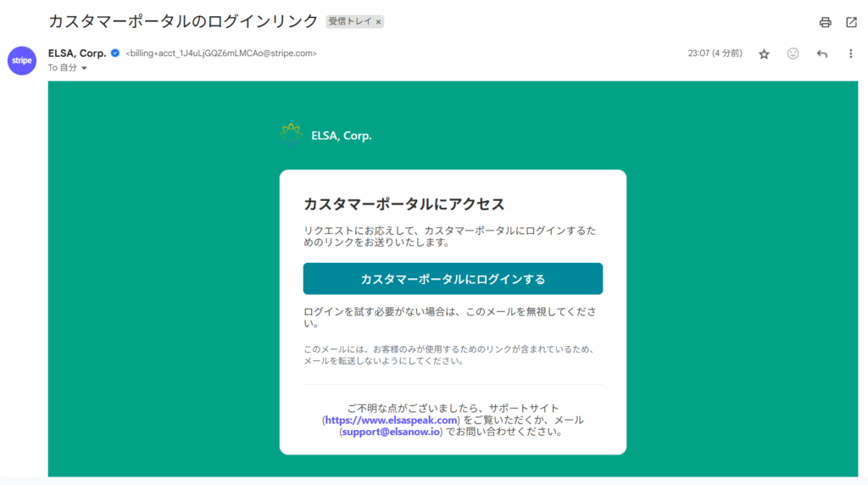Remove the 受信トレイ label with its x
The height and width of the screenshot is (485, 868).
coord(378,21)
